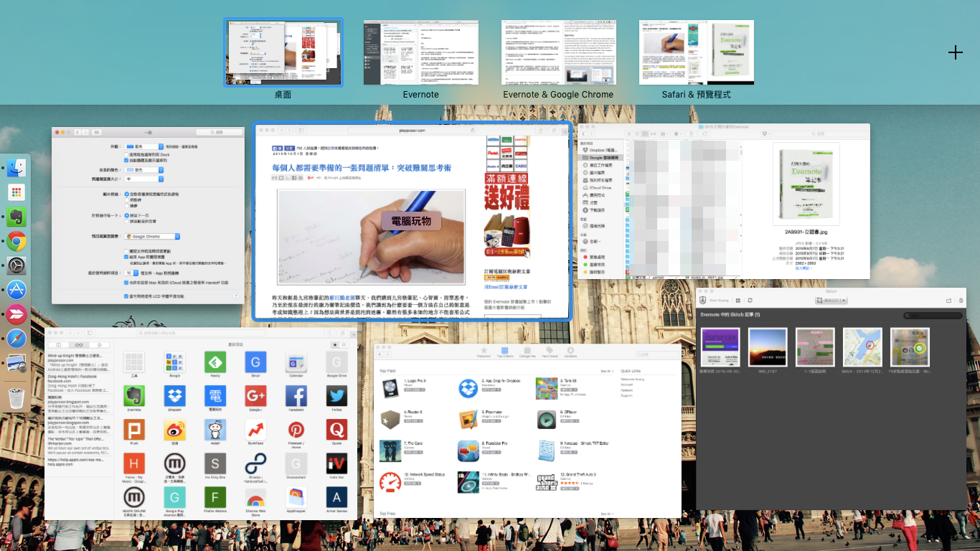Check ask to keep changes when closing documents
The height and width of the screenshot is (551, 980).
point(126,250)
